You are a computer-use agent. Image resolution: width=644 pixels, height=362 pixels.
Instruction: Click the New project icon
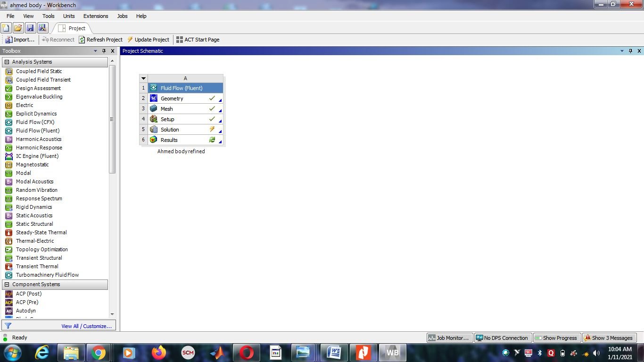point(6,28)
